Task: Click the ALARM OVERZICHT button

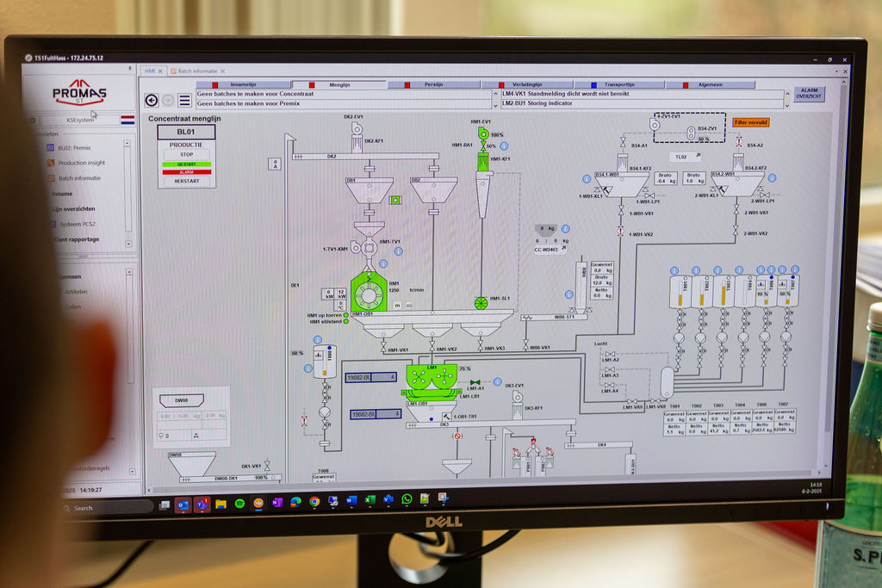Action: tap(809, 94)
